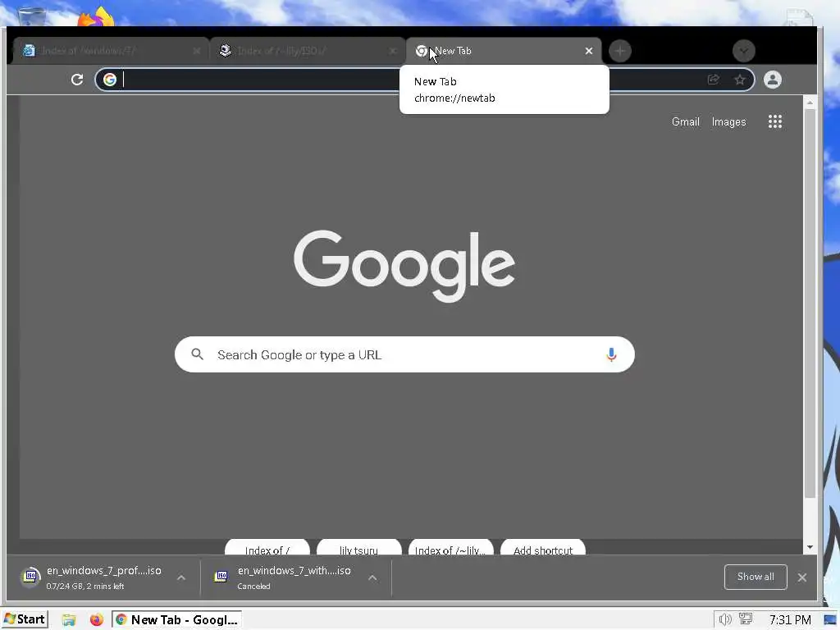Switch to the Index of /~lily/ISO/ tab
The image size is (840, 630).
point(307,51)
